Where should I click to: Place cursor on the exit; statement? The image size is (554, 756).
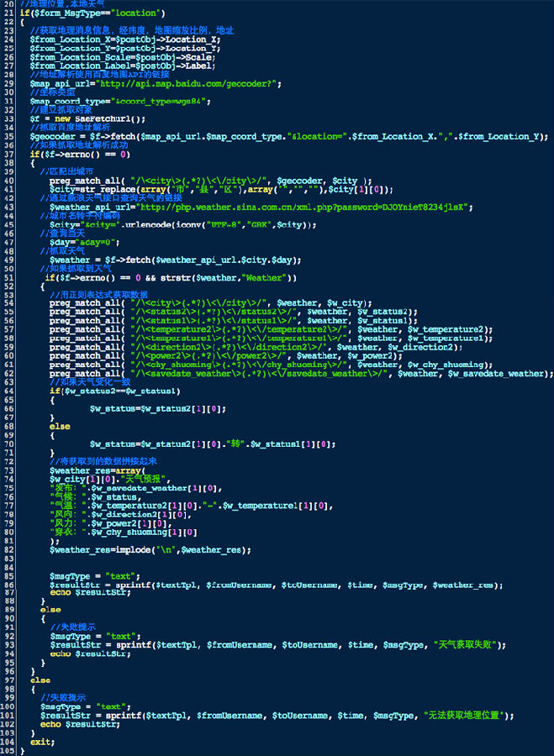click(42, 743)
